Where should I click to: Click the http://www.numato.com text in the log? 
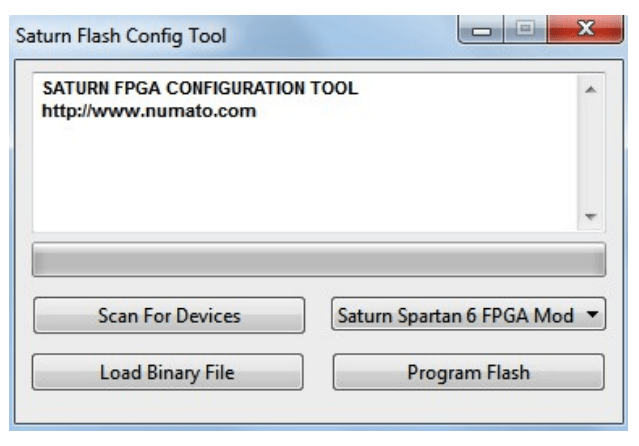point(149,111)
